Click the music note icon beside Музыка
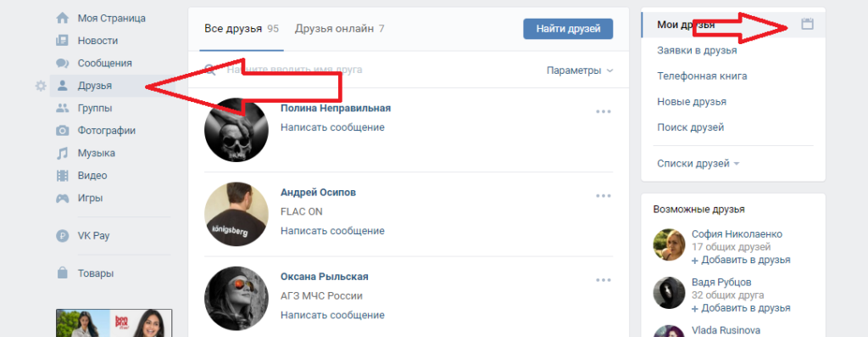 (x=63, y=153)
